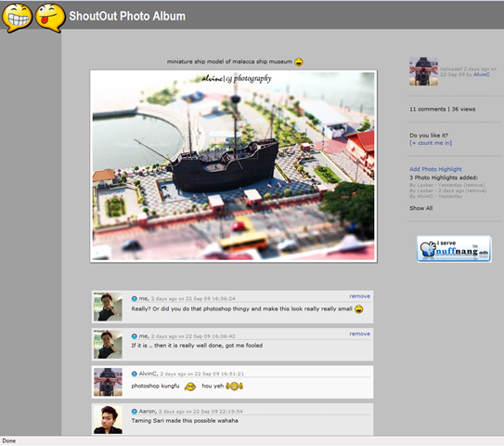Open the miniature ship photo
The image size is (504, 446).
(233, 166)
